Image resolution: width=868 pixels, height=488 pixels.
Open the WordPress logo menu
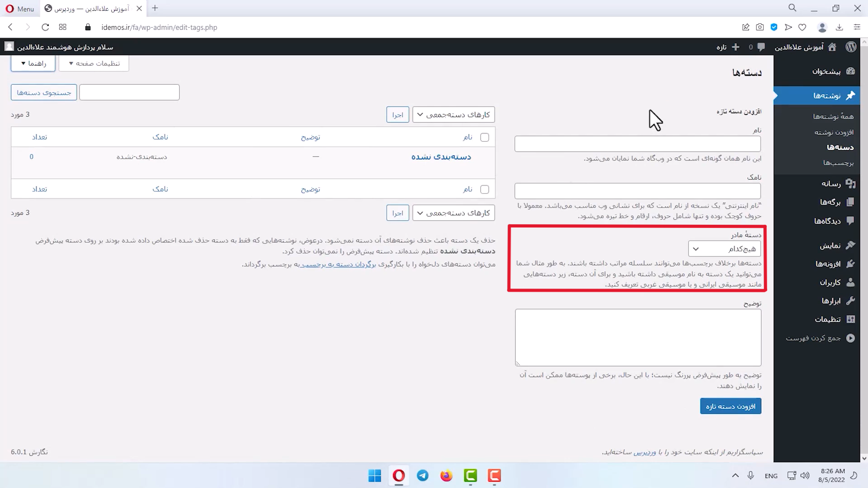point(851,47)
